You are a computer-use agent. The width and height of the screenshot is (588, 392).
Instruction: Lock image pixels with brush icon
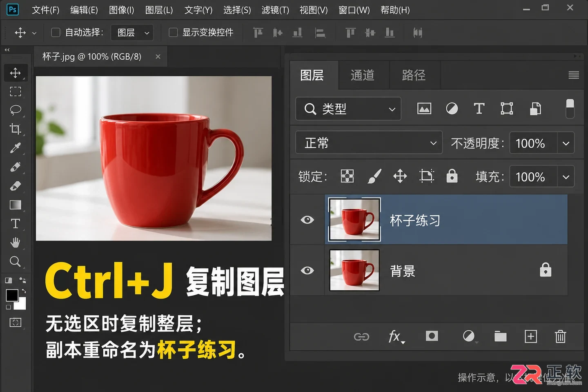[374, 176]
